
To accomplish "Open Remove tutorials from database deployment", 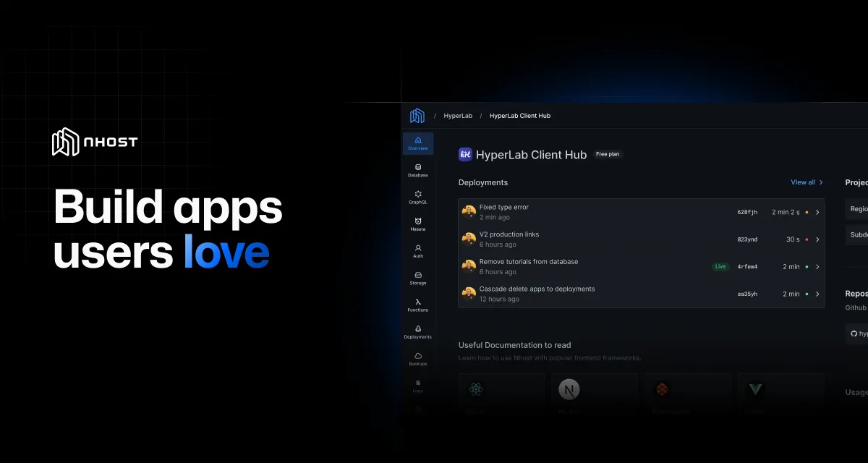I will pyautogui.click(x=528, y=266).
